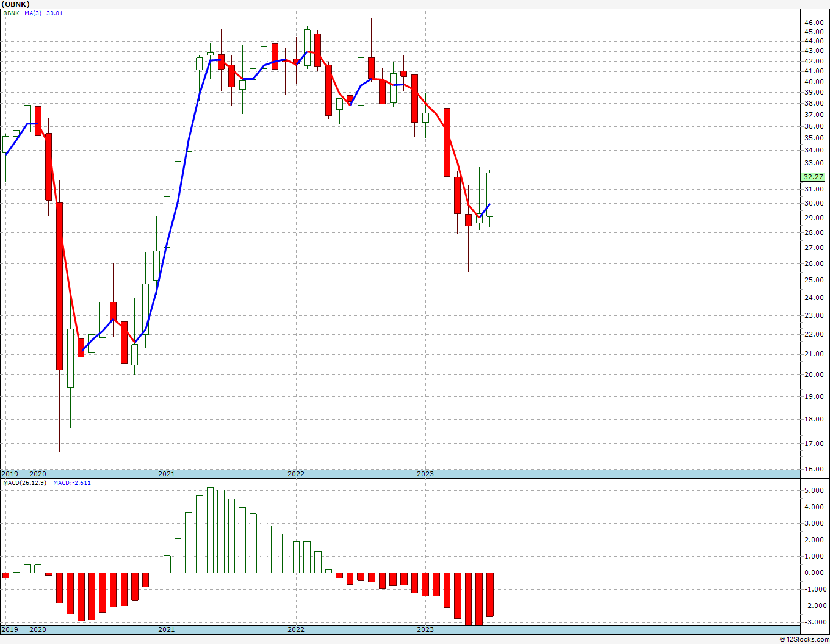The width and height of the screenshot is (830, 644).
Task: Select the OBNK legend label
Action: click(x=11, y=13)
